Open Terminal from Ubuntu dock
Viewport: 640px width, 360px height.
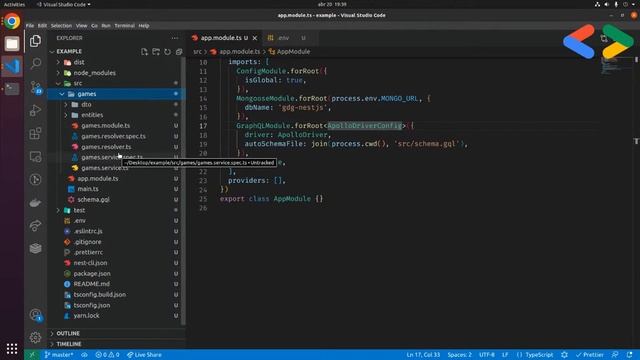click(12, 88)
